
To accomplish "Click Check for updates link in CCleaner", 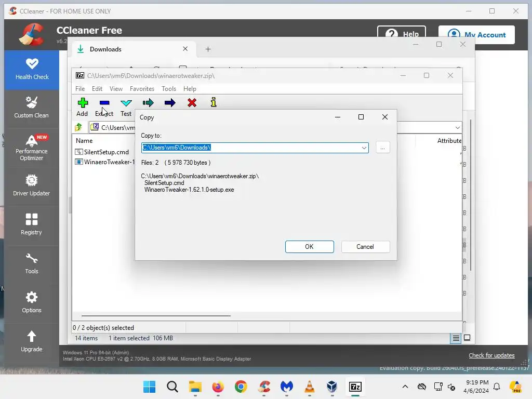I will click(491, 355).
